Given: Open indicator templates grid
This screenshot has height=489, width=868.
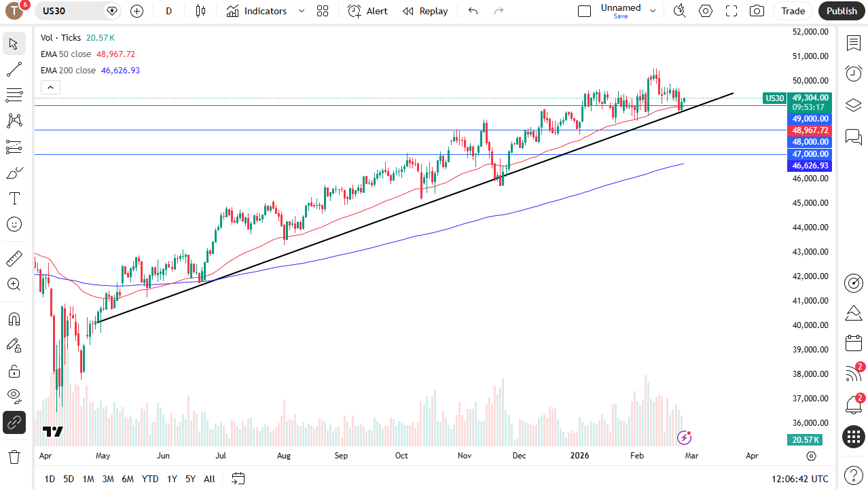Looking at the screenshot, I should (x=323, y=11).
